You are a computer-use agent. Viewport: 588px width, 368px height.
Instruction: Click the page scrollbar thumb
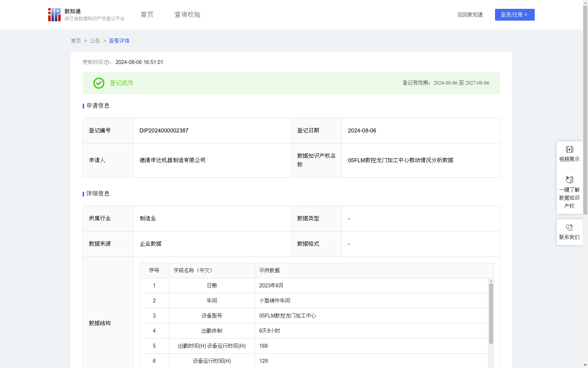585,110
